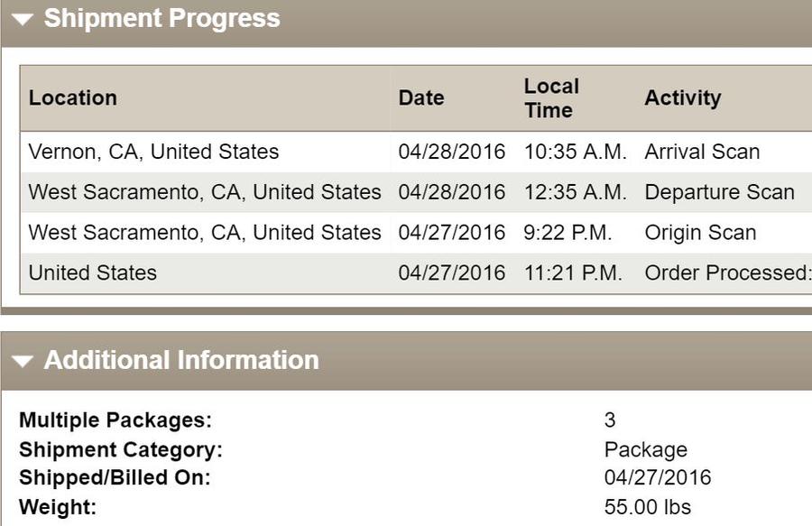This screenshot has width=812, height=526.
Task: Collapse the Shipment Progress section arrow
Action: point(23,20)
